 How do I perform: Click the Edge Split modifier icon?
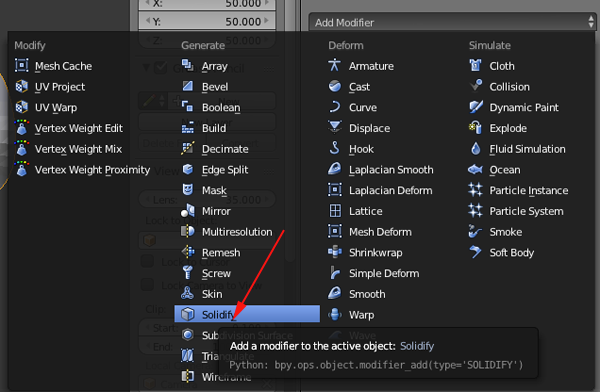point(188,169)
